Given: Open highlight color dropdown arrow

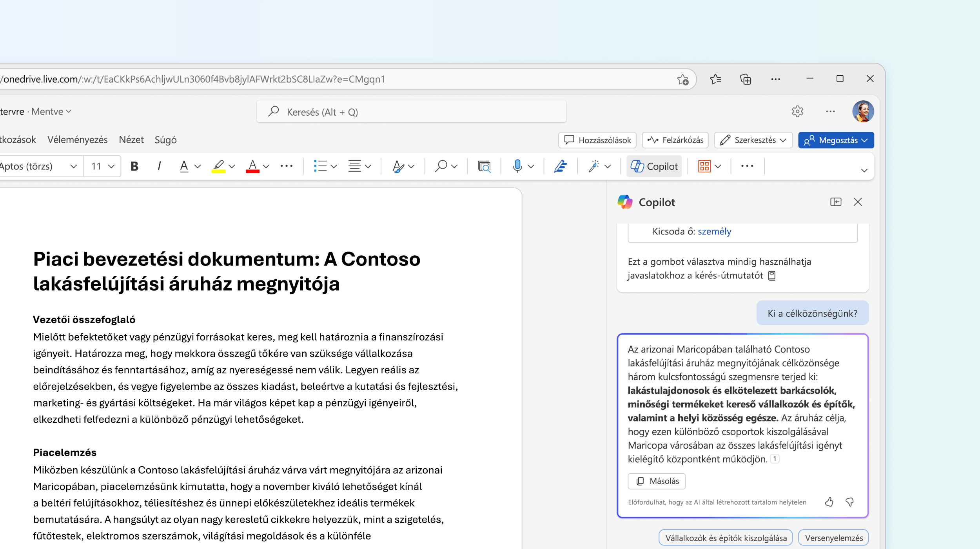Looking at the screenshot, I should (x=232, y=166).
